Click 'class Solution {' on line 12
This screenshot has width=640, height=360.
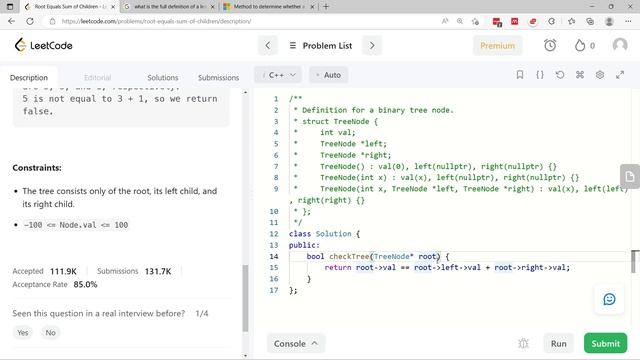tap(324, 234)
